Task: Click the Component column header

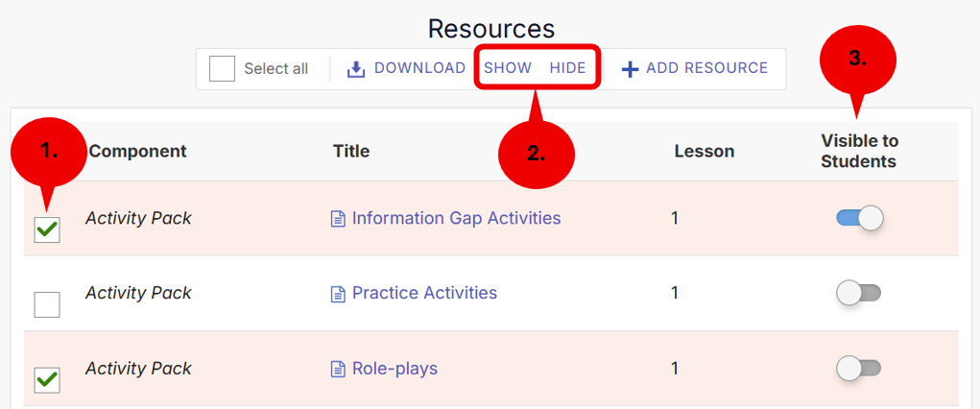Action: click(137, 152)
